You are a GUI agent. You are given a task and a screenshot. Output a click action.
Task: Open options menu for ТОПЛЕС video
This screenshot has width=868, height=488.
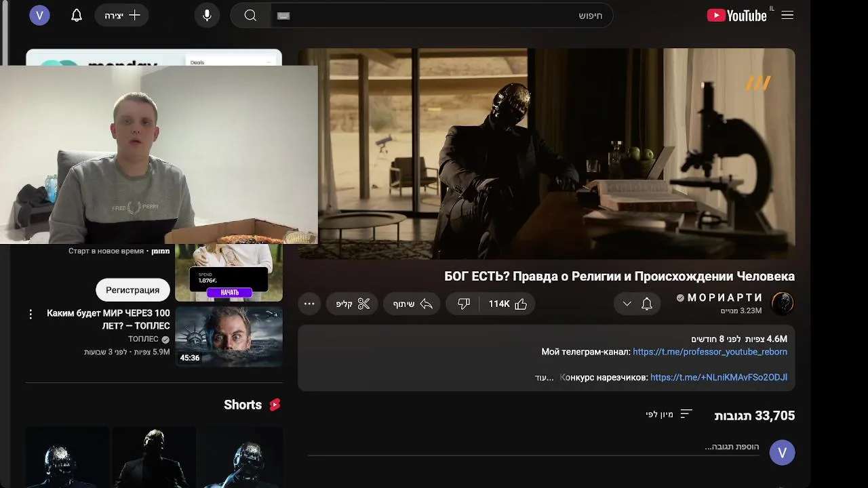coord(31,314)
